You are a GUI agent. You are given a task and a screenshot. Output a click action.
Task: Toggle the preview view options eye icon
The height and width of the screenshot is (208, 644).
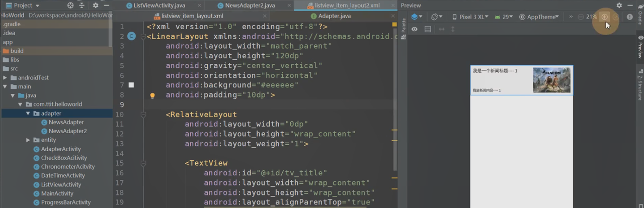pyautogui.click(x=415, y=29)
